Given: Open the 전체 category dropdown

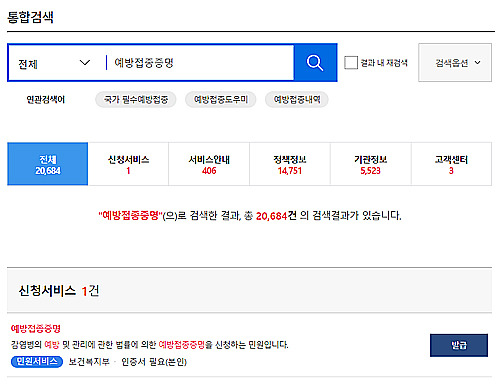Looking at the screenshot, I should [x=54, y=63].
